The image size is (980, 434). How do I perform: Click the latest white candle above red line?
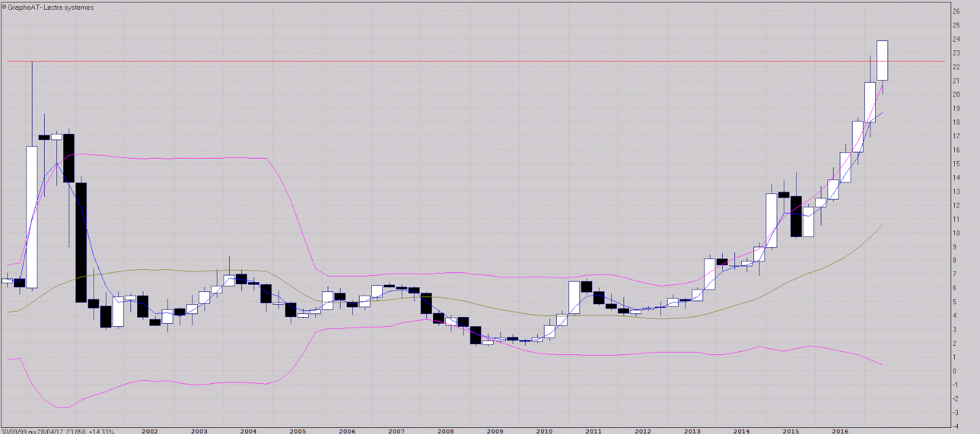pos(882,60)
